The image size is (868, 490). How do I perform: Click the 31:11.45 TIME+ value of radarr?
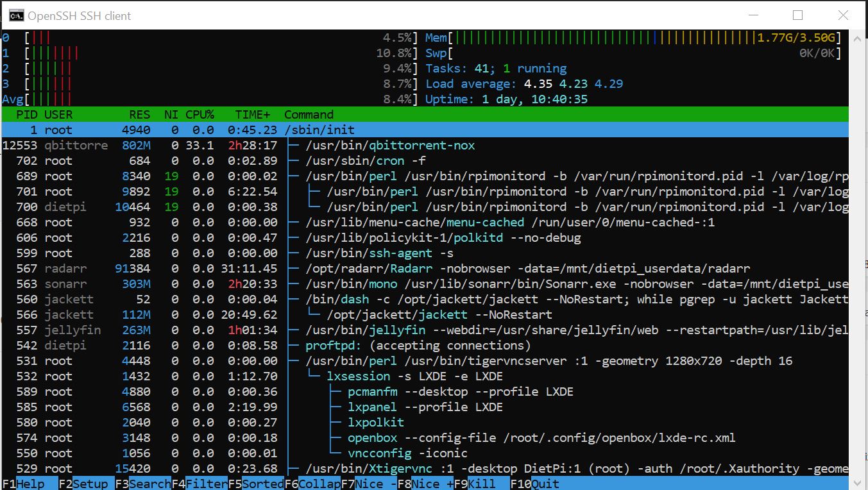250,269
